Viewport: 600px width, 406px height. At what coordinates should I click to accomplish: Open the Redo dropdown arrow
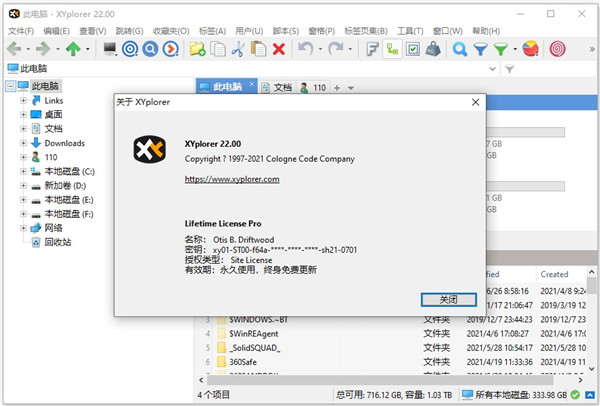pyautogui.click(x=350, y=49)
